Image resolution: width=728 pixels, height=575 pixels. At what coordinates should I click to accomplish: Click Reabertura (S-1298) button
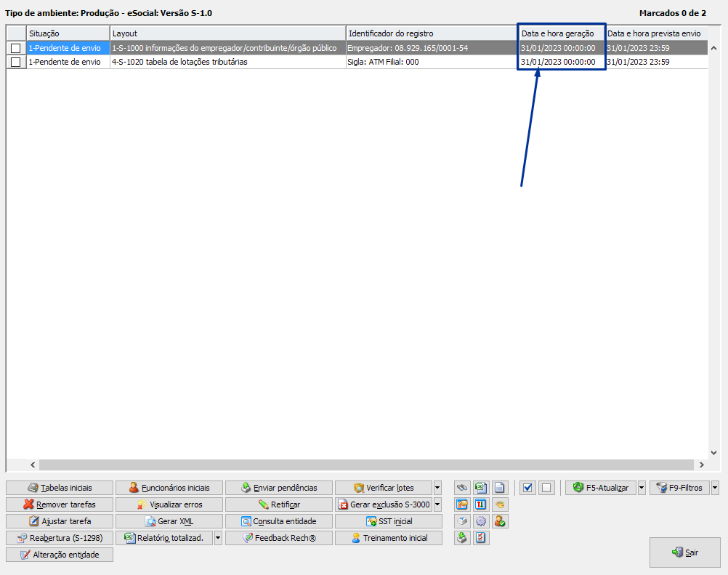60,538
